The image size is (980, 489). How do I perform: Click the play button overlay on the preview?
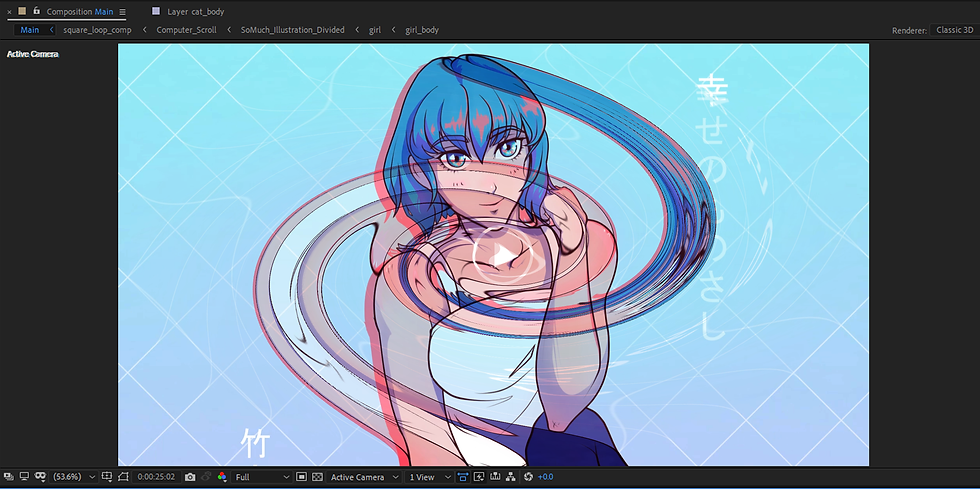(503, 254)
